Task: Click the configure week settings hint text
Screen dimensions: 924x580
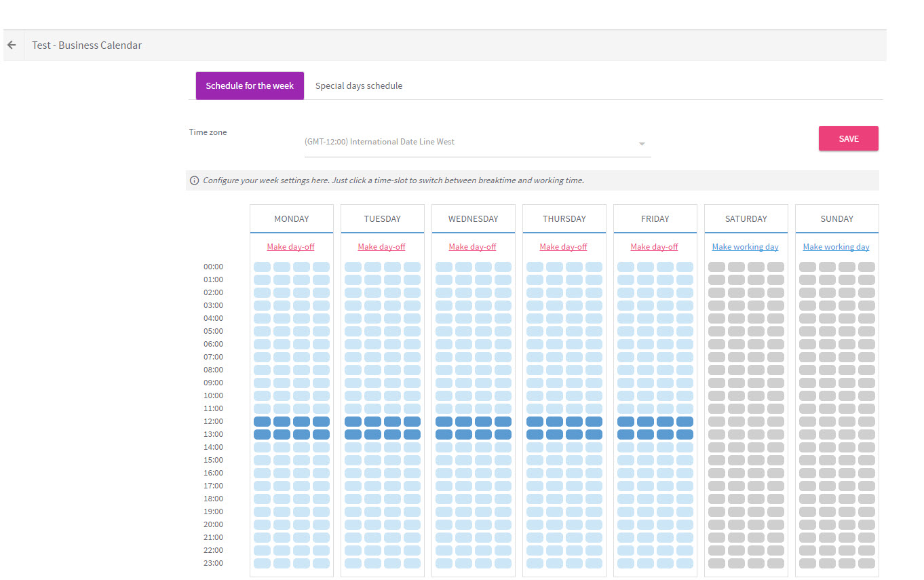Action: click(393, 180)
